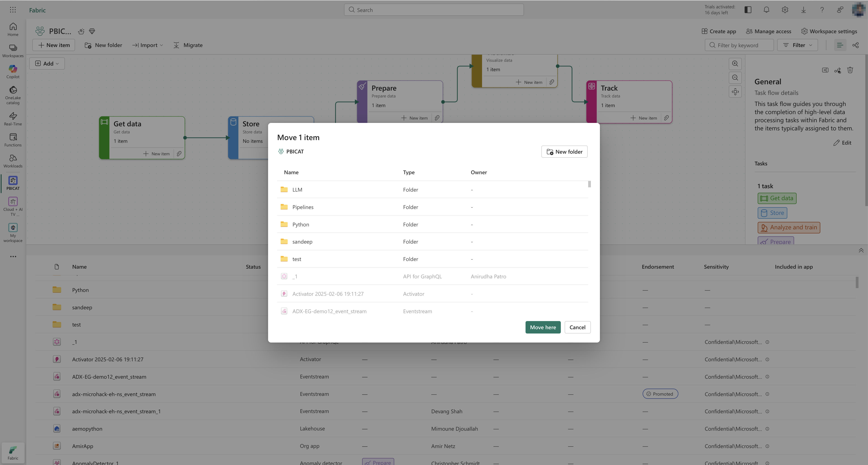Image resolution: width=868 pixels, height=465 pixels.
Task: Open Real-Time hub in sidebar
Action: [13, 119]
